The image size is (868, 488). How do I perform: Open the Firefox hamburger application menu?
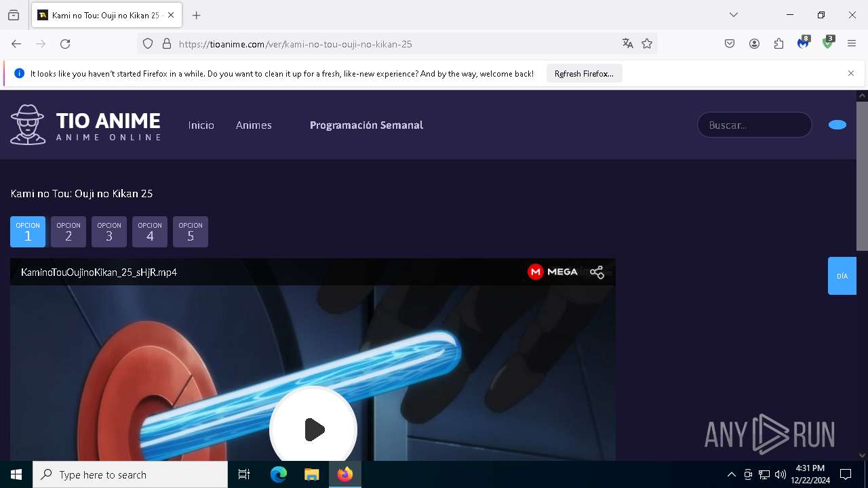coord(852,43)
